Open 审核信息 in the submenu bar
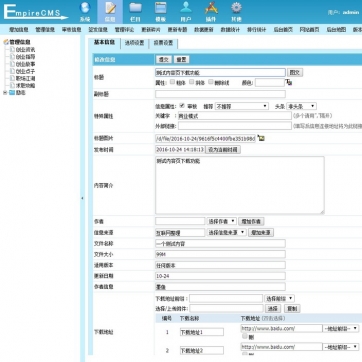 [71, 29]
